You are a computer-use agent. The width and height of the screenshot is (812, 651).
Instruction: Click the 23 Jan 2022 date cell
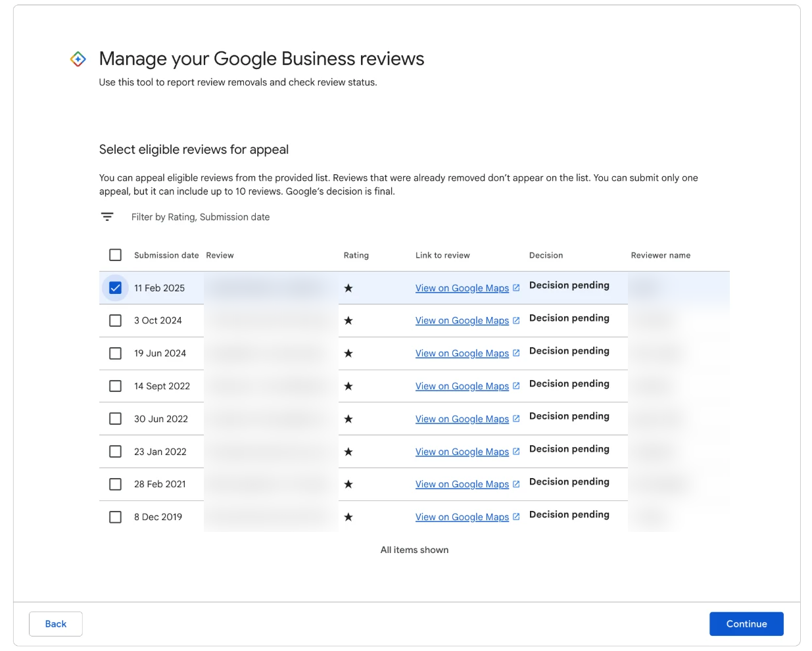coord(160,452)
